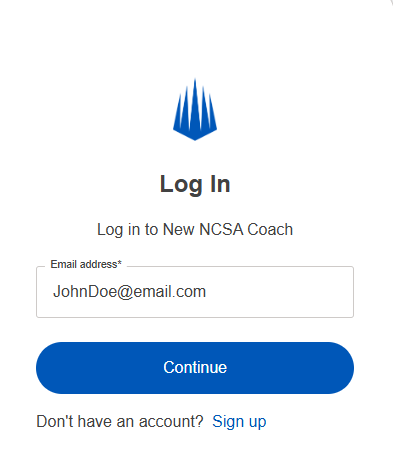Screen dimensions: 393x465
Task: Click the 'Email address*' floating label
Action: pos(86,264)
